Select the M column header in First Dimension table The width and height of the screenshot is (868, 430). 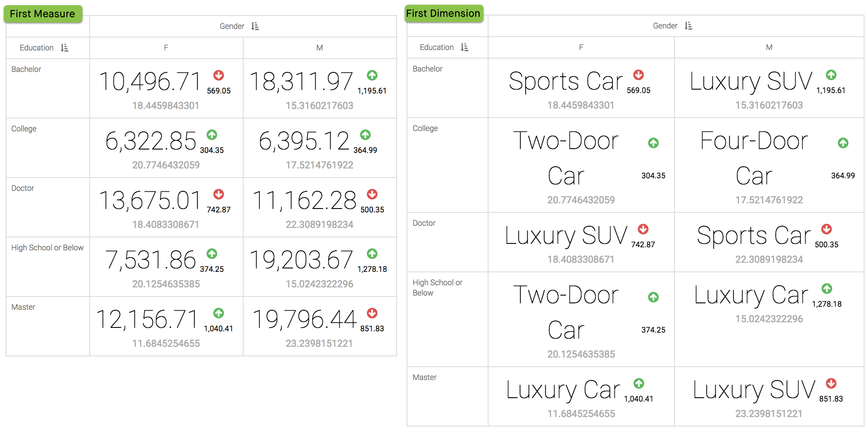coord(769,47)
